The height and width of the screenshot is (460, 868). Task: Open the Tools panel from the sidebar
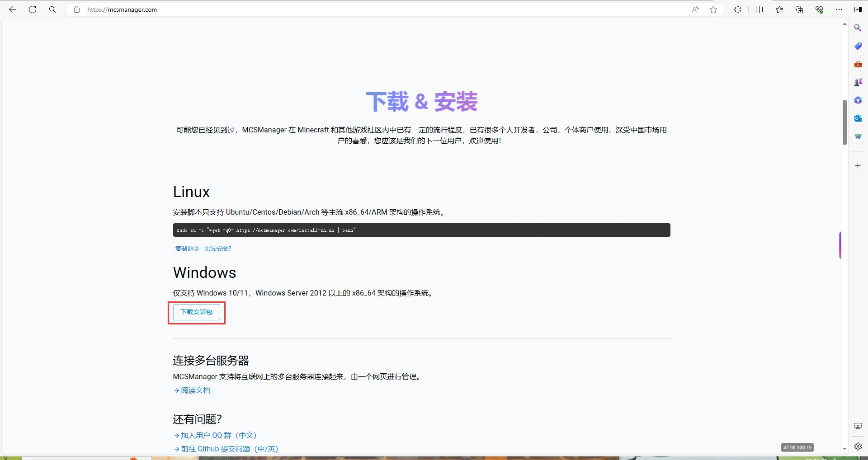pos(858,64)
